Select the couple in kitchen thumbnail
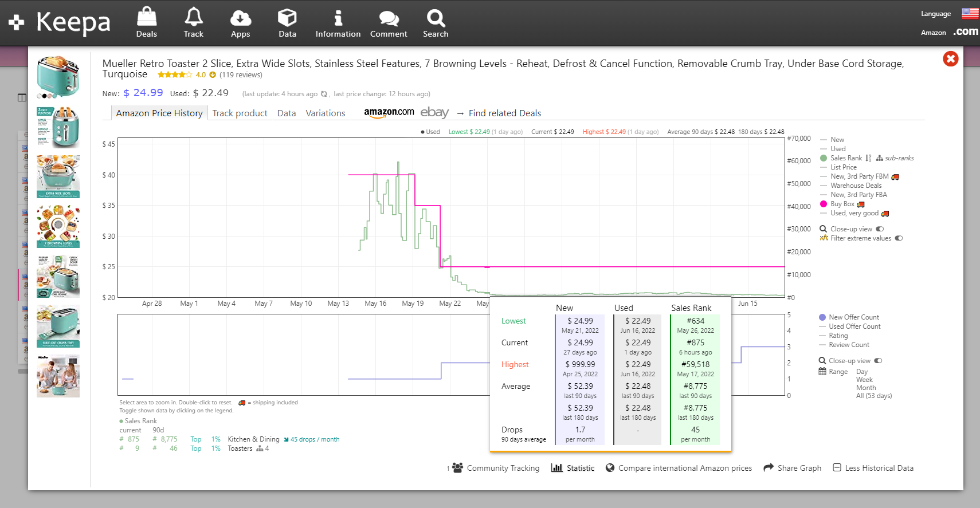 click(58, 376)
